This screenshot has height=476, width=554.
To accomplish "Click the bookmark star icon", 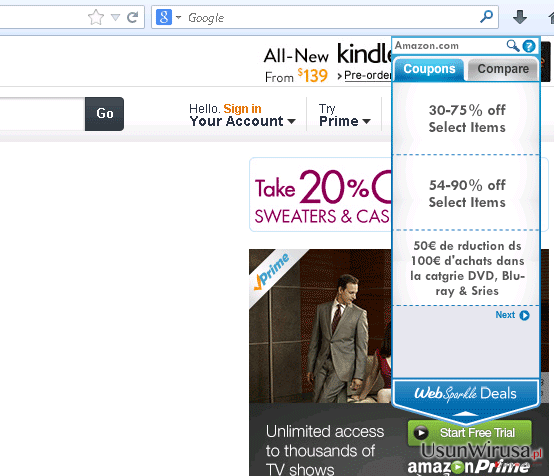I will pyautogui.click(x=96, y=17).
